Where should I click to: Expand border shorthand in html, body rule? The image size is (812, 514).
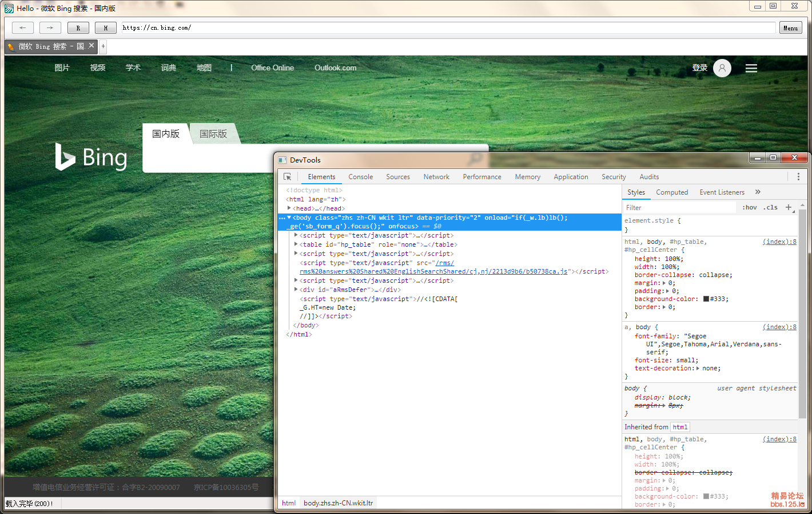coord(664,307)
